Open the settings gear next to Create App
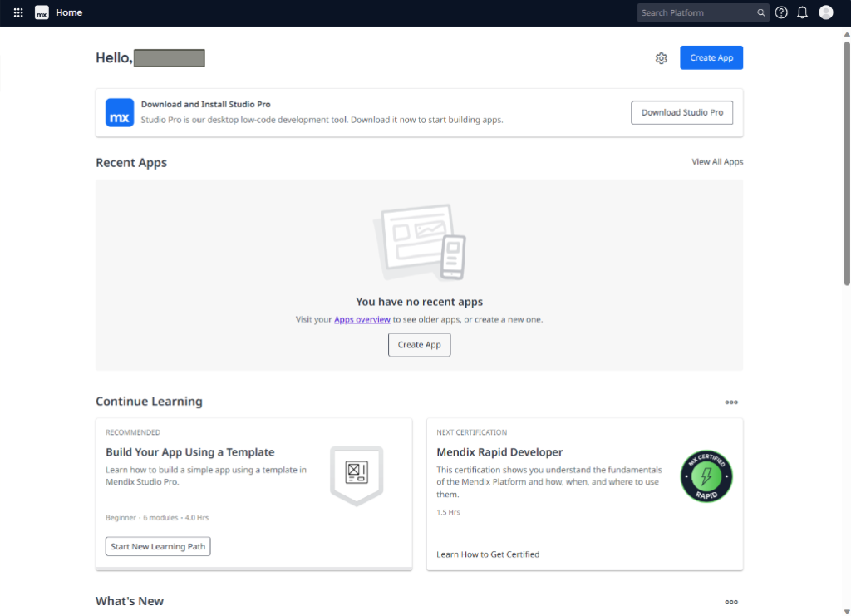The height and width of the screenshot is (616, 851). coord(662,58)
